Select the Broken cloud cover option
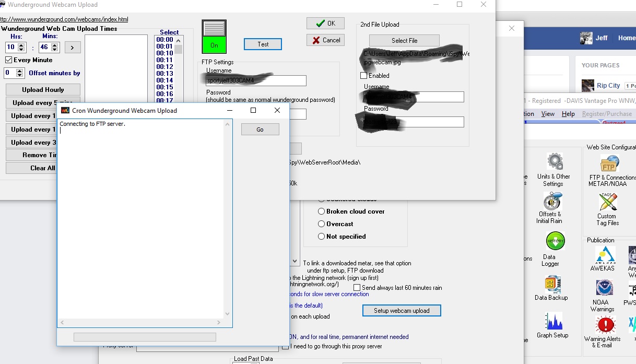 (x=322, y=212)
